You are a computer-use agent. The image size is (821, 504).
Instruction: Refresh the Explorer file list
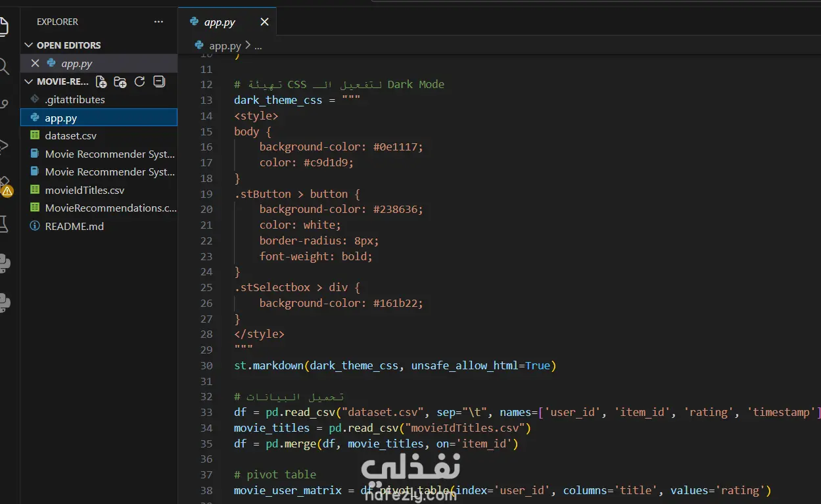coord(139,81)
